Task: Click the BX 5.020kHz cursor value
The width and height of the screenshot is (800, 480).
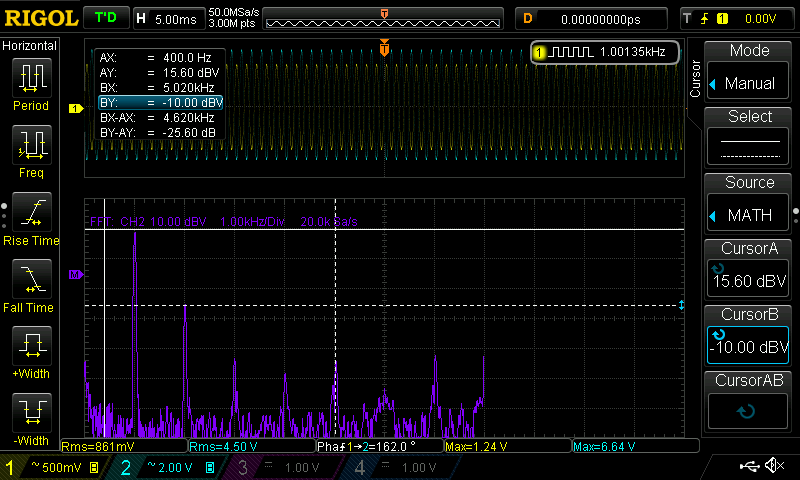Action: 188,88
